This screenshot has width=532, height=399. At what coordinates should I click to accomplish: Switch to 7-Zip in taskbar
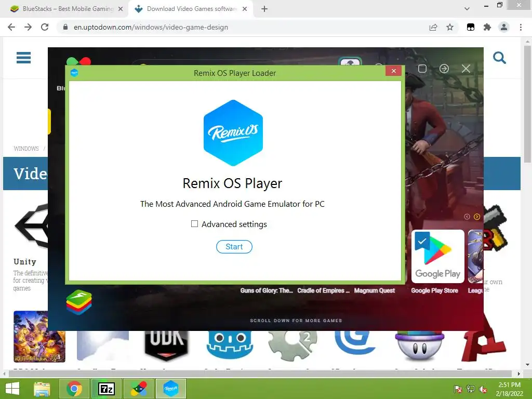[106, 389]
